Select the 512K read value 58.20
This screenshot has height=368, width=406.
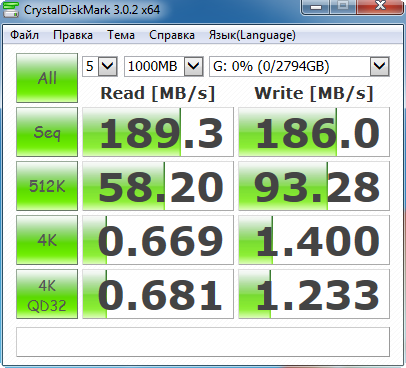158,186
